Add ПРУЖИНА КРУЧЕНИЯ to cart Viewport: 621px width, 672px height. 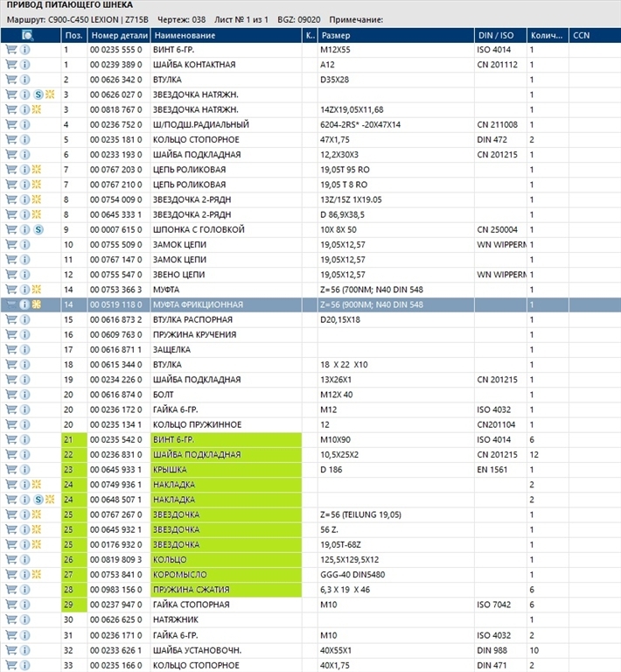click(11, 334)
